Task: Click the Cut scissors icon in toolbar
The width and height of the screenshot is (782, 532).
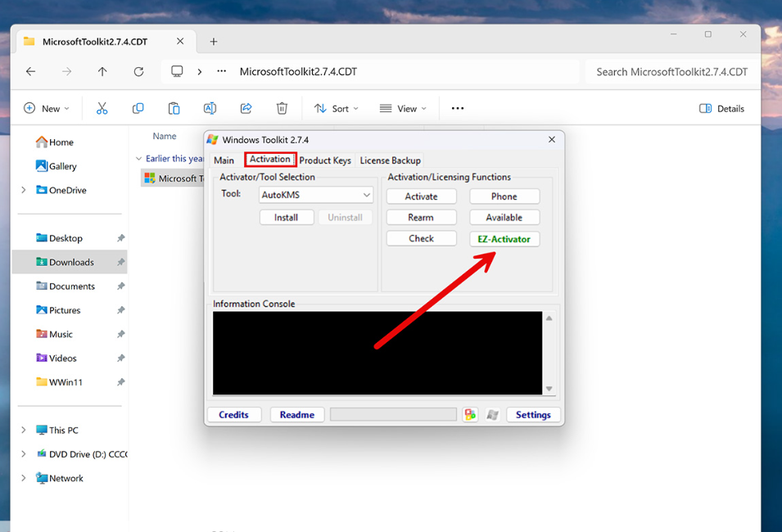Action: point(102,108)
